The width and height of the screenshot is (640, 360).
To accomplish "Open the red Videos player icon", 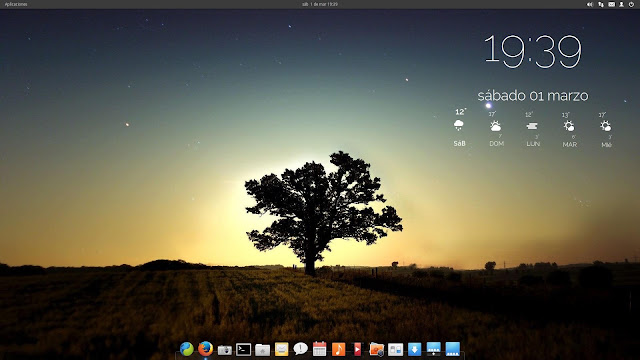I will [357, 349].
